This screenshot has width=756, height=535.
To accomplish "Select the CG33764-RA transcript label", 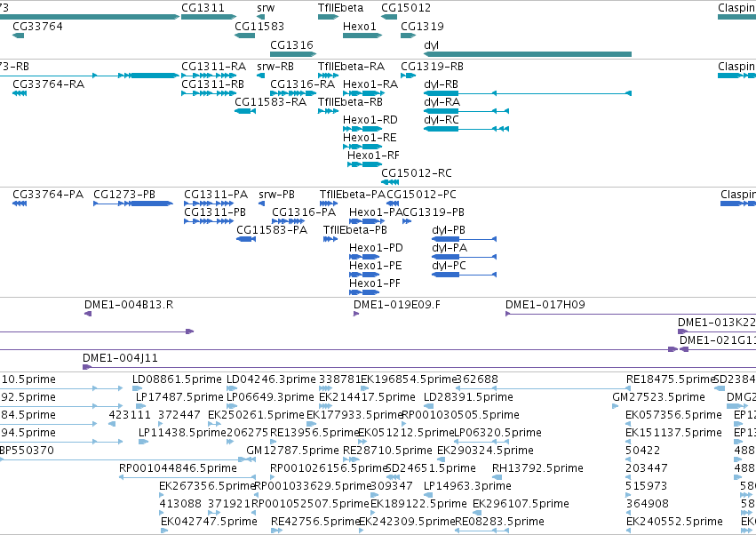I will [x=49, y=84].
